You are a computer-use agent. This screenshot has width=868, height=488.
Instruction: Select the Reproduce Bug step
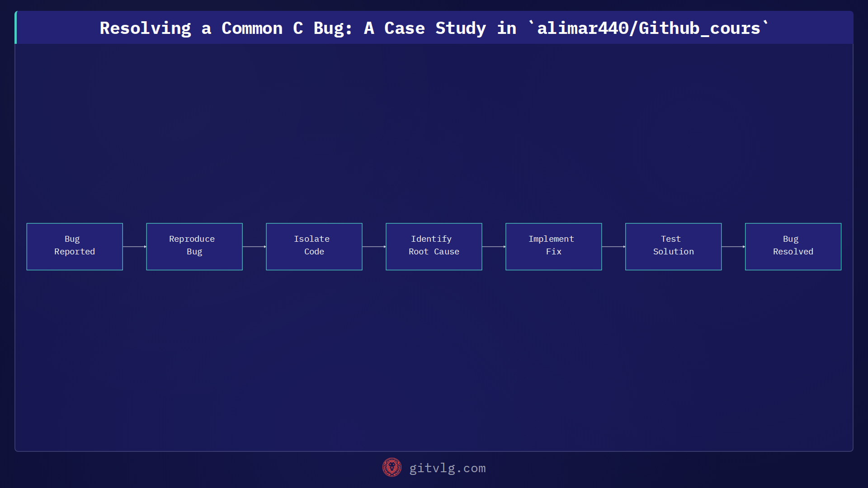(194, 247)
